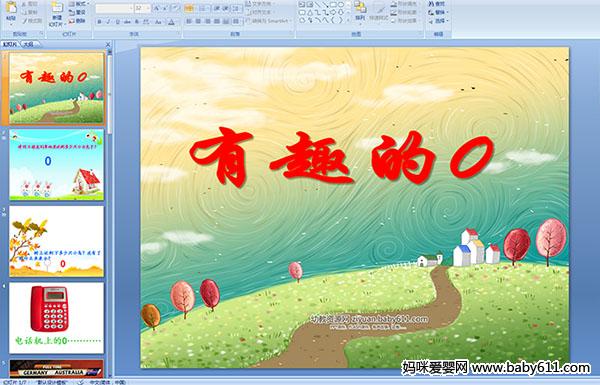The image size is (600, 385).
Task: Click the Replace button
Action: 437,13
